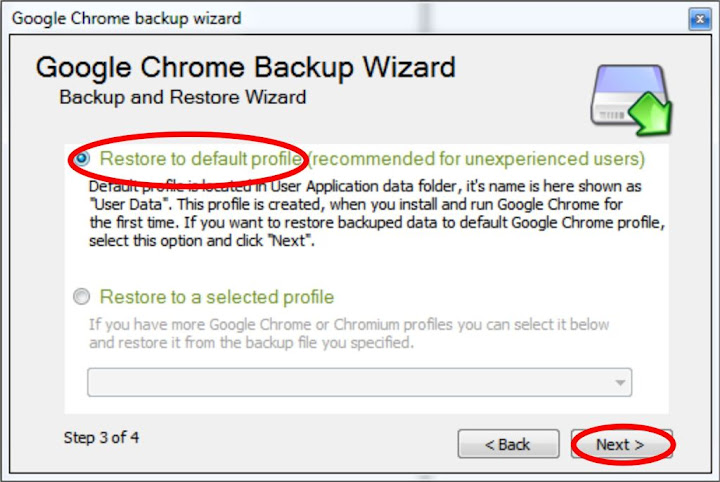This screenshot has width=720, height=482.
Task: Go back with the '< Back' button
Action: 508,444
